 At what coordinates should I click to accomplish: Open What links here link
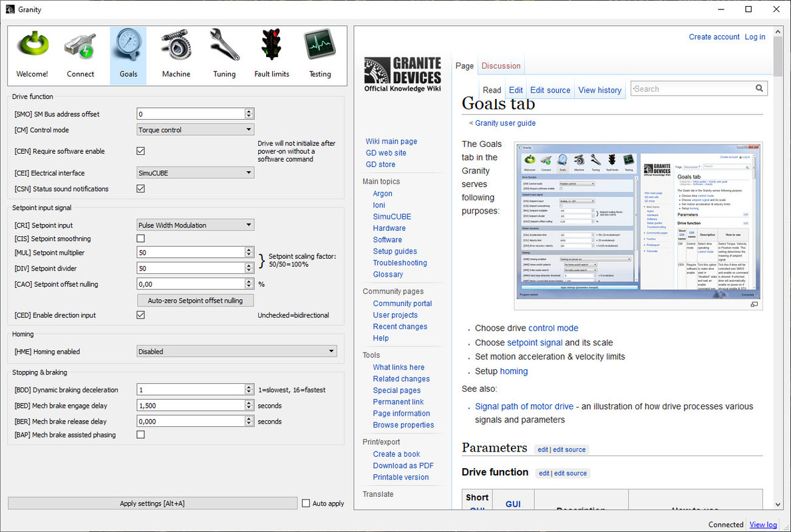pyautogui.click(x=398, y=367)
